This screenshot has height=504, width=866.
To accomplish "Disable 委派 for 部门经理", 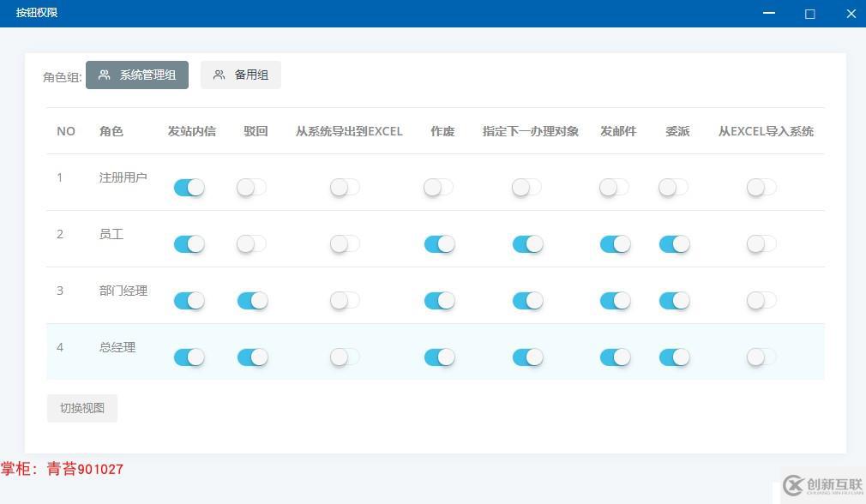I will (x=674, y=300).
